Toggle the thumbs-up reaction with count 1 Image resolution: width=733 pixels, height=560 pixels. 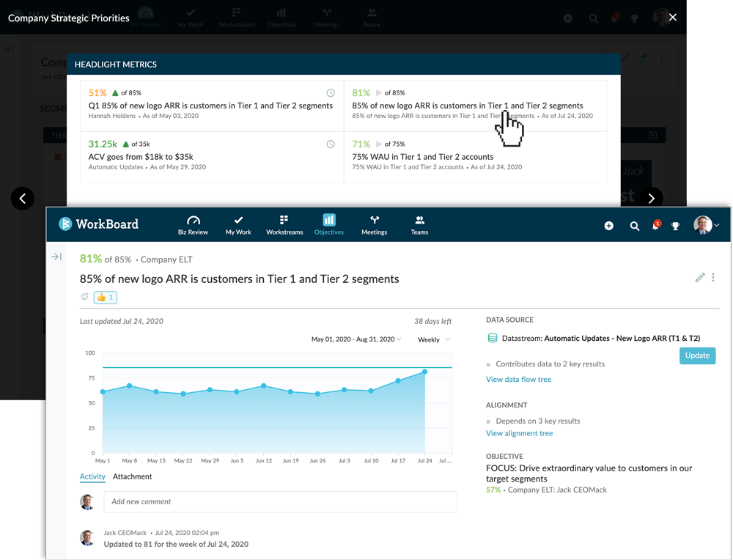pyautogui.click(x=106, y=297)
